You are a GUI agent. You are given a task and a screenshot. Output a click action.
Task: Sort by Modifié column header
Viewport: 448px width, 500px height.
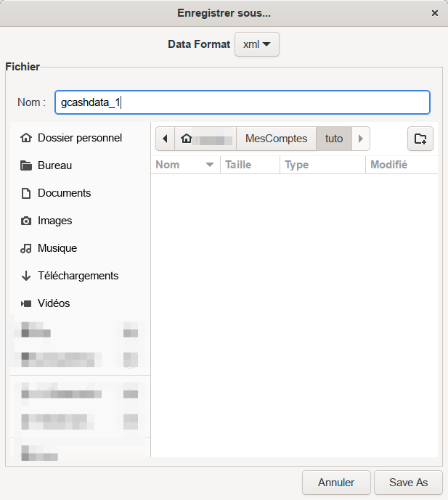point(401,165)
